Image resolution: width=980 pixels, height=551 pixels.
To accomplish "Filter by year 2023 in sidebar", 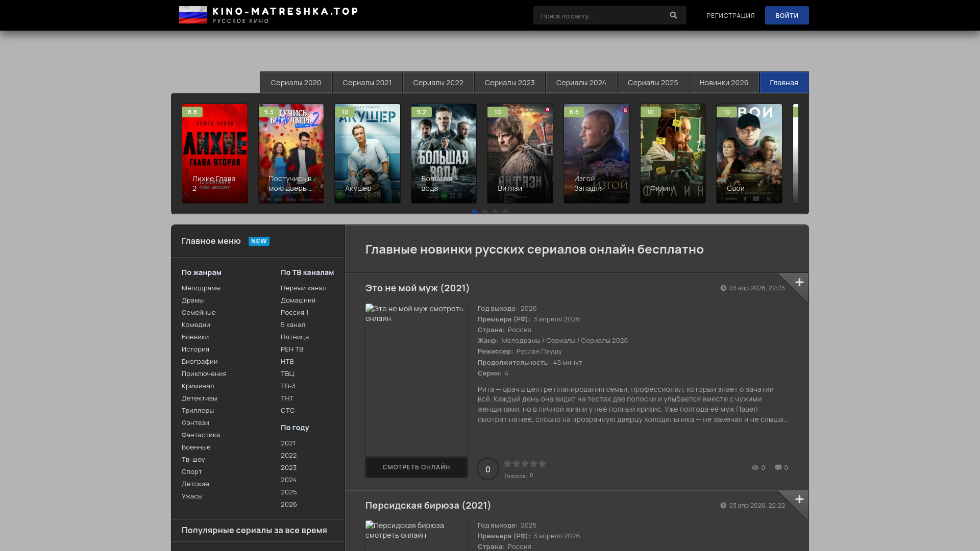I will click(288, 467).
